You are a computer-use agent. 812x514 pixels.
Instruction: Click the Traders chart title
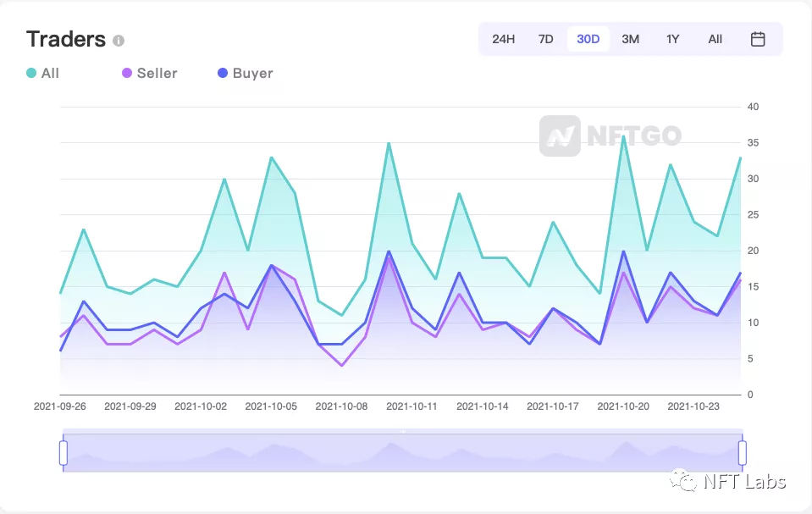click(x=66, y=40)
